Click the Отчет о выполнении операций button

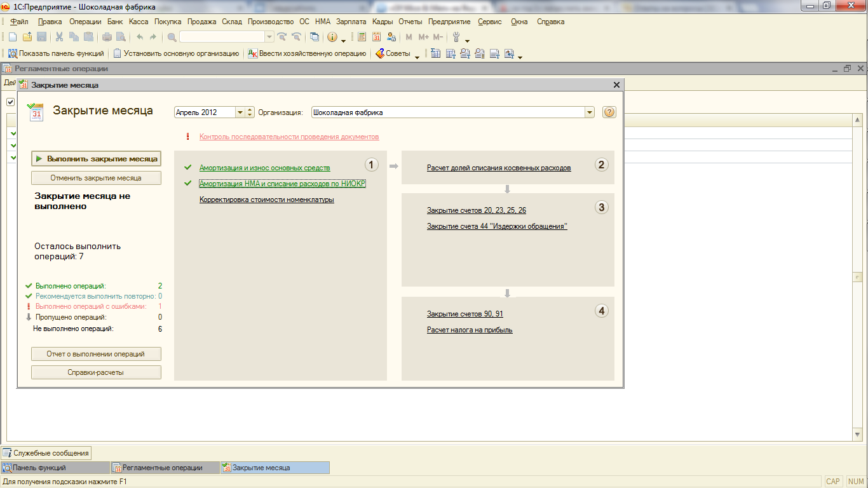tap(96, 354)
